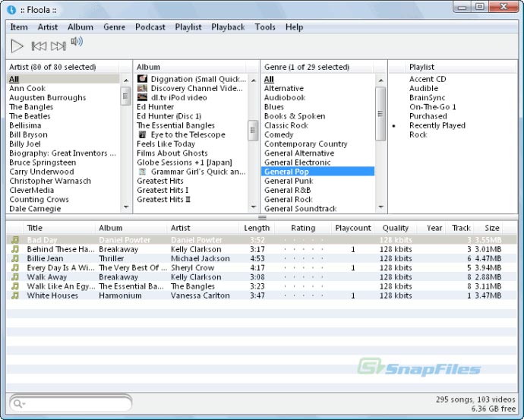Open the Podcast menu

tap(150, 27)
